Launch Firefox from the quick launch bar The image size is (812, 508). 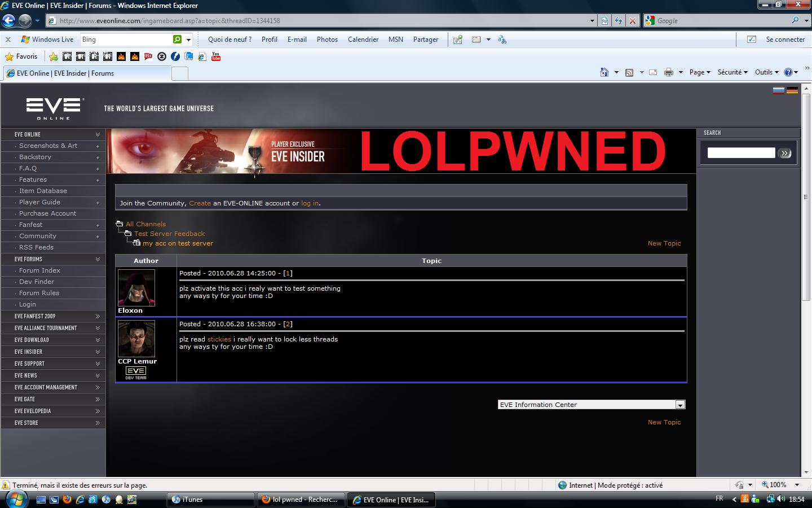pos(67,500)
